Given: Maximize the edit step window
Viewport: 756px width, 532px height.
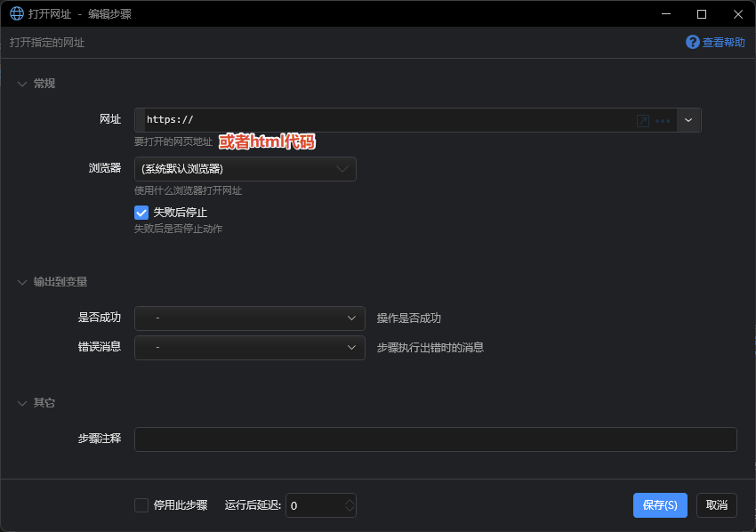Looking at the screenshot, I should click(x=702, y=14).
